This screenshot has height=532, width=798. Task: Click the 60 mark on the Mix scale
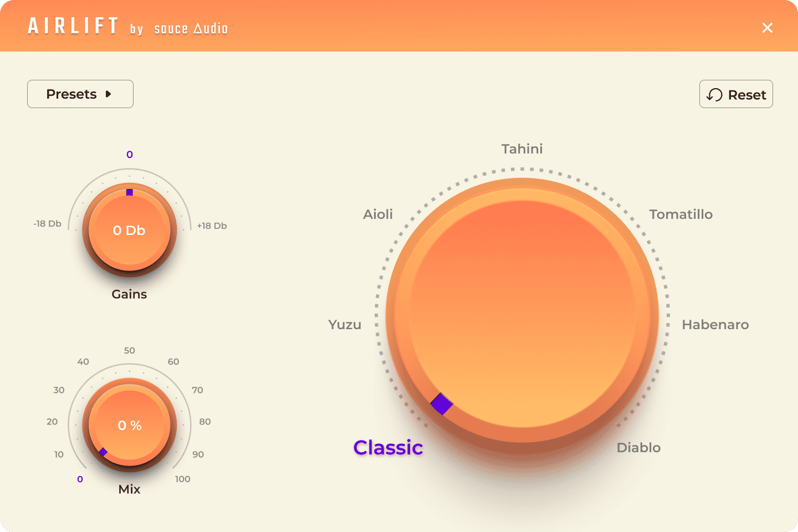pyautogui.click(x=173, y=362)
